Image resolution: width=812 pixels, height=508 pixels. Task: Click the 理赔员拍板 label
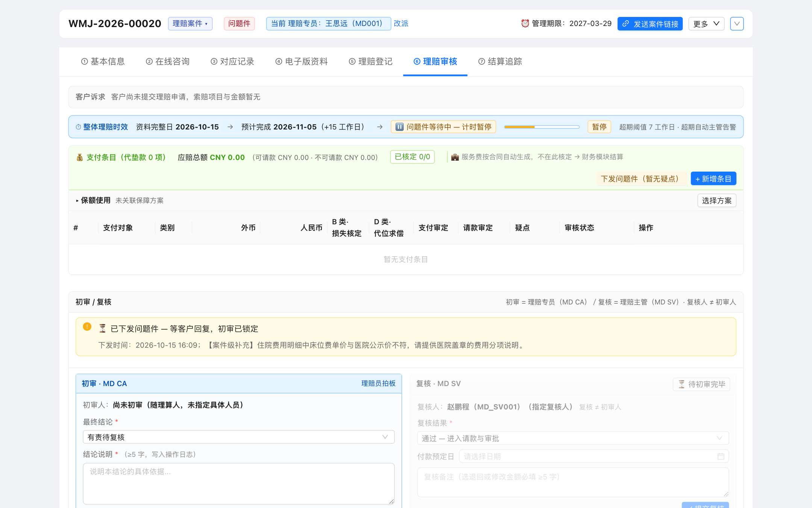(378, 383)
